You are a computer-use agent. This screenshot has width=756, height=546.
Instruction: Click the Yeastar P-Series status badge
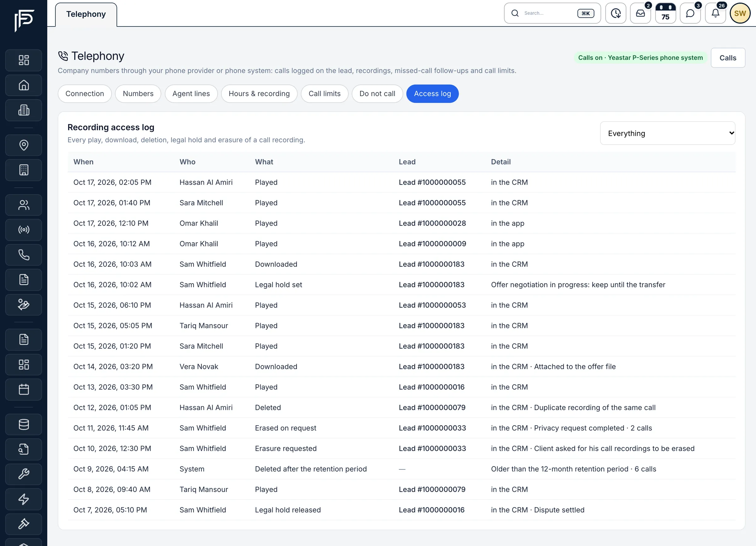(640, 58)
